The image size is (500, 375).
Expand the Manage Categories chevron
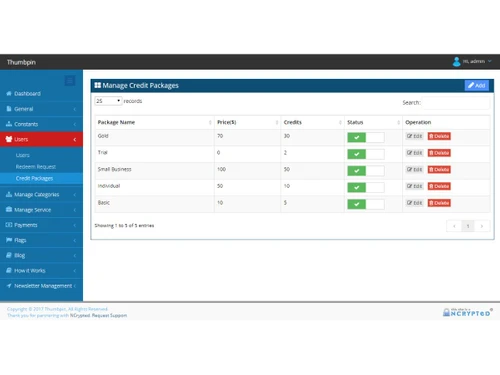(75, 195)
